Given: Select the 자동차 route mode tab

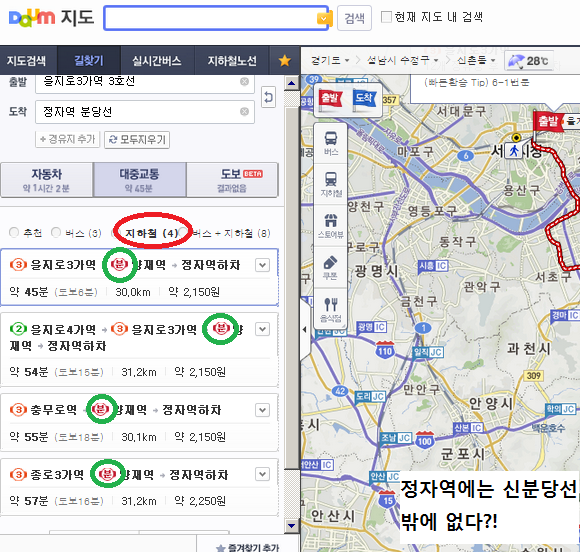Looking at the screenshot, I should 47,180.
